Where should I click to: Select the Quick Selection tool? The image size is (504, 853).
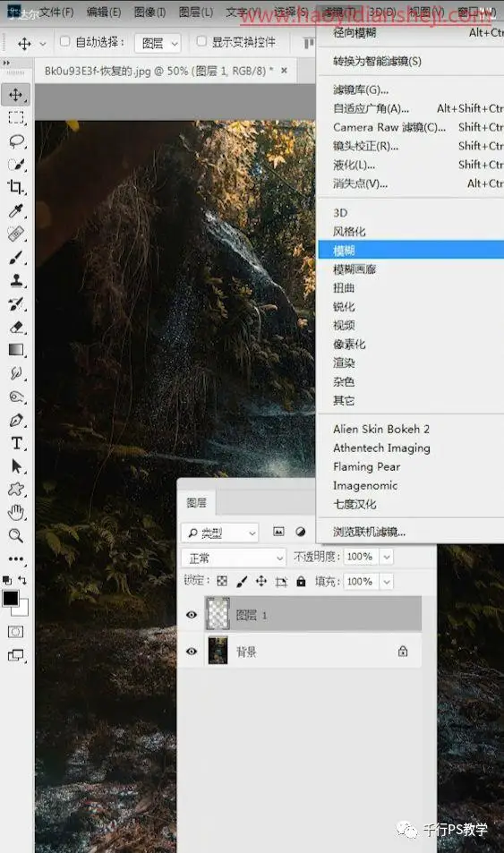coord(16,165)
